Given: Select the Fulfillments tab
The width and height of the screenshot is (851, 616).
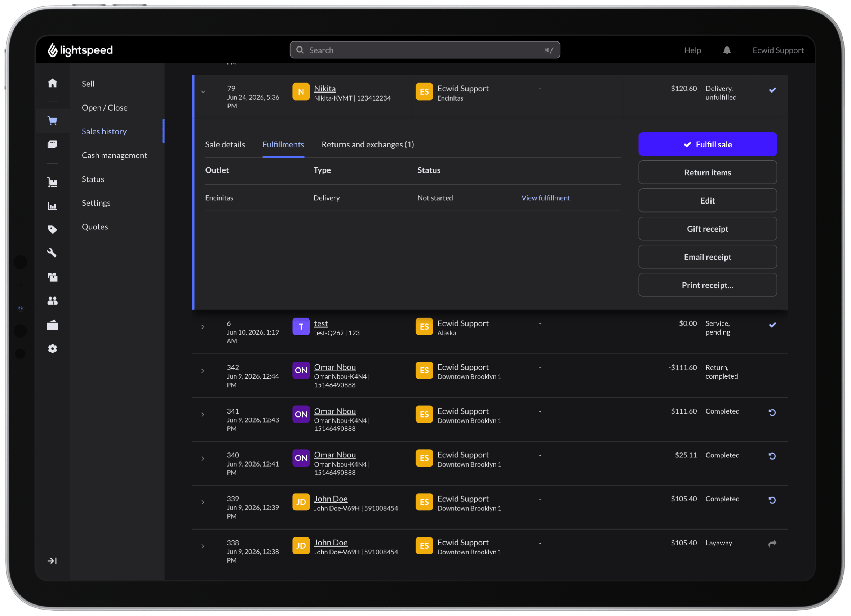Looking at the screenshot, I should click(x=283, y=144).
